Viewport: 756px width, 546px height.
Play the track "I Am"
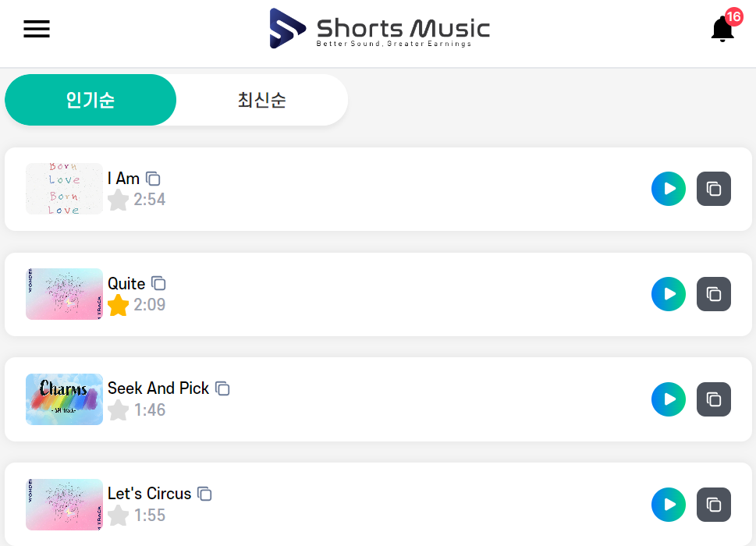tap(668, 188)
